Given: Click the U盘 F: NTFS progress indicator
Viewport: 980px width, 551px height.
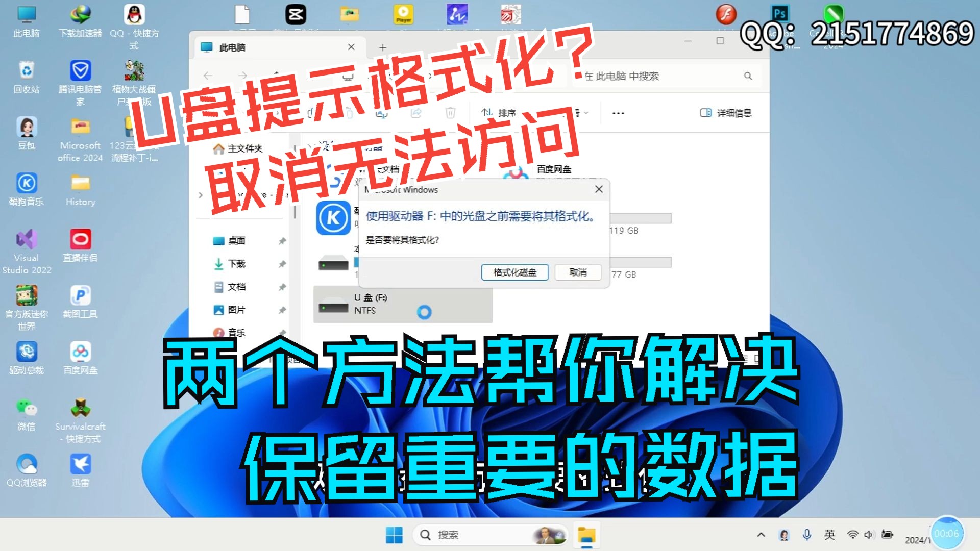Looking at the screenshot, I should pyautogui.click(x=424, y=312).
